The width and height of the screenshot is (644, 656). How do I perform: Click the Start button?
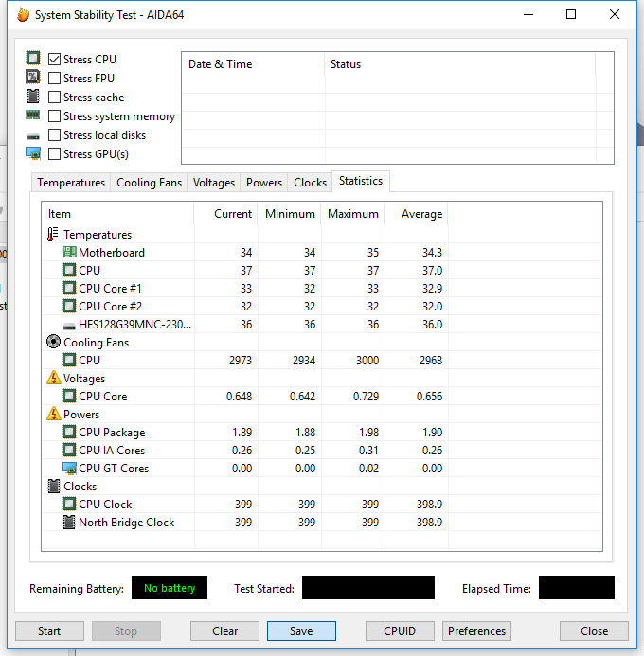[x=49, y=630]
